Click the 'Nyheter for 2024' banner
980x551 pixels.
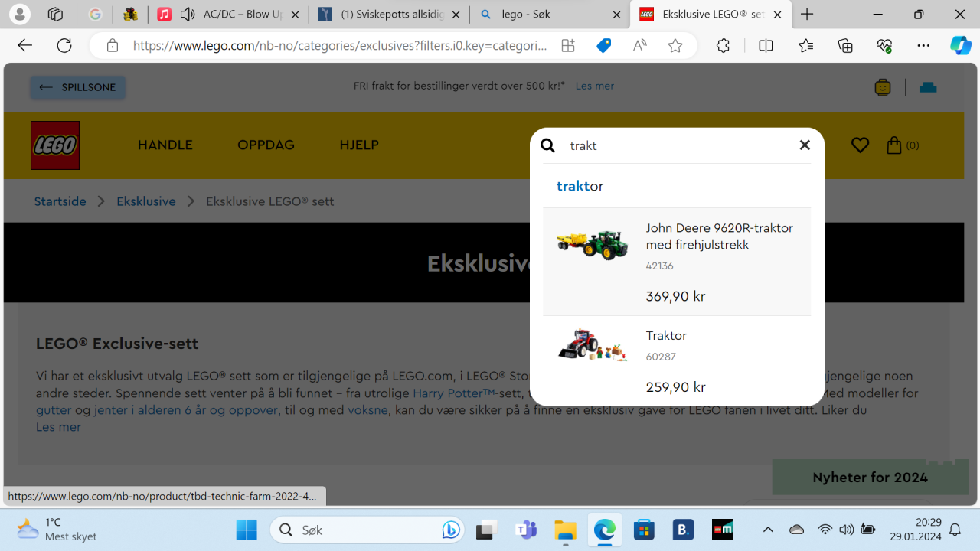pyautogui.click(x=870, y=478)
